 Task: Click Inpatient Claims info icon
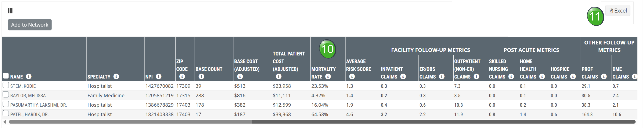point(403,76)
